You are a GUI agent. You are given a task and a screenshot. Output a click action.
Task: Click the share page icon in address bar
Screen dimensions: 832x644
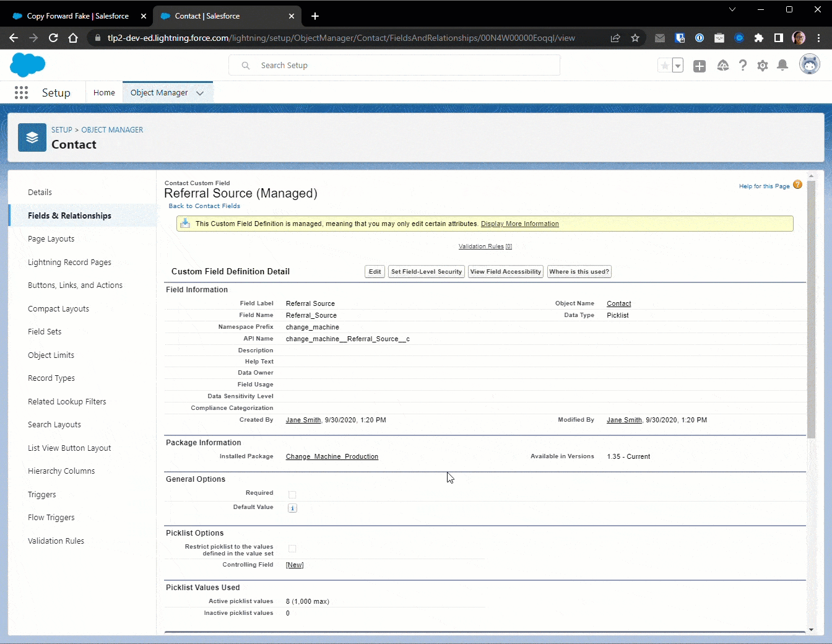(615, 38)
